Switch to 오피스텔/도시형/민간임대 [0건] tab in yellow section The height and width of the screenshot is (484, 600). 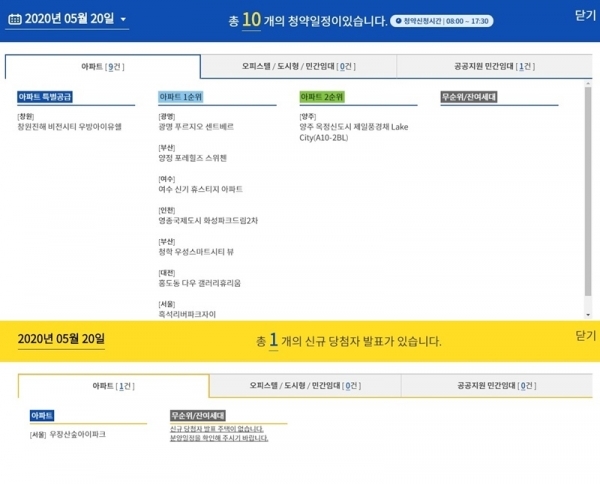click(305, 386)
